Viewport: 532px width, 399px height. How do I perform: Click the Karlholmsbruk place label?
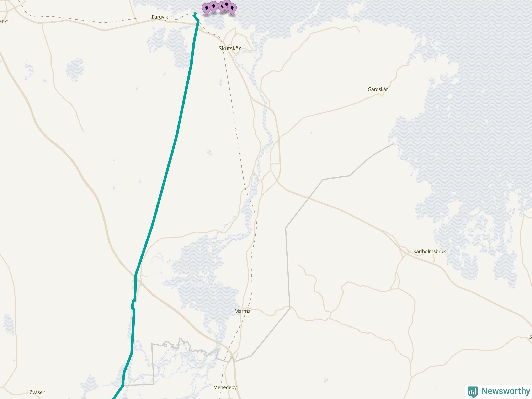429,251
